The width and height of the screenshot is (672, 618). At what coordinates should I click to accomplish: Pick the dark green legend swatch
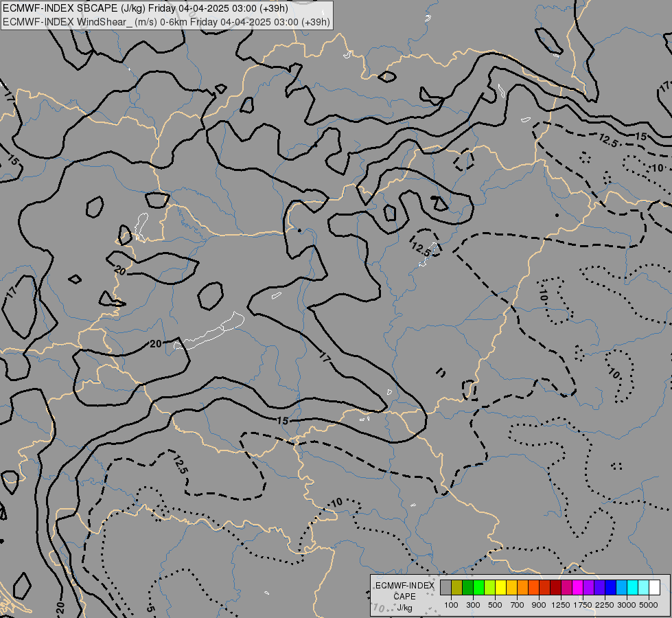click(x=467, y=588)
